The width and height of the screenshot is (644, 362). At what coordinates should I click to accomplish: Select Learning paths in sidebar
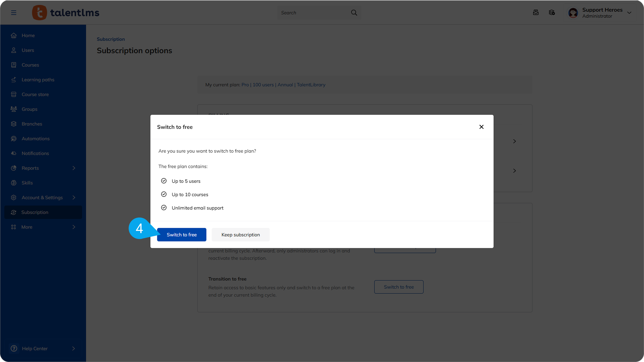tap(38, 80)
